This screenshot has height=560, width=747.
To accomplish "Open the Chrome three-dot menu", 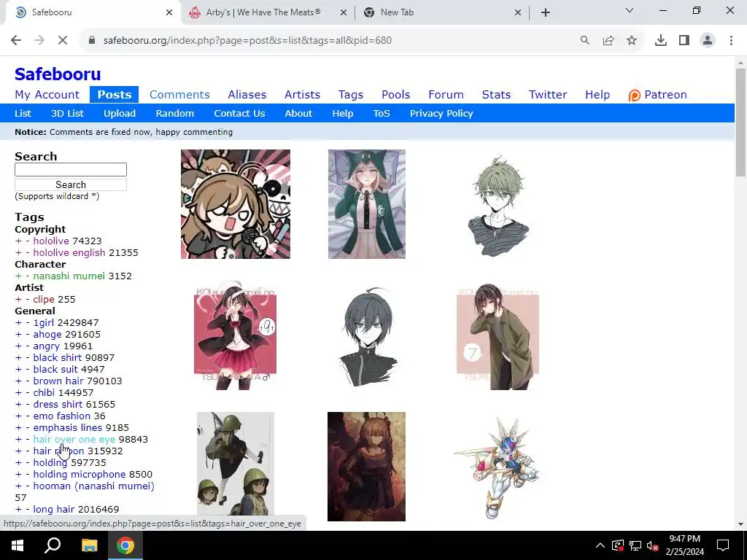I will [x=731, y=41].
